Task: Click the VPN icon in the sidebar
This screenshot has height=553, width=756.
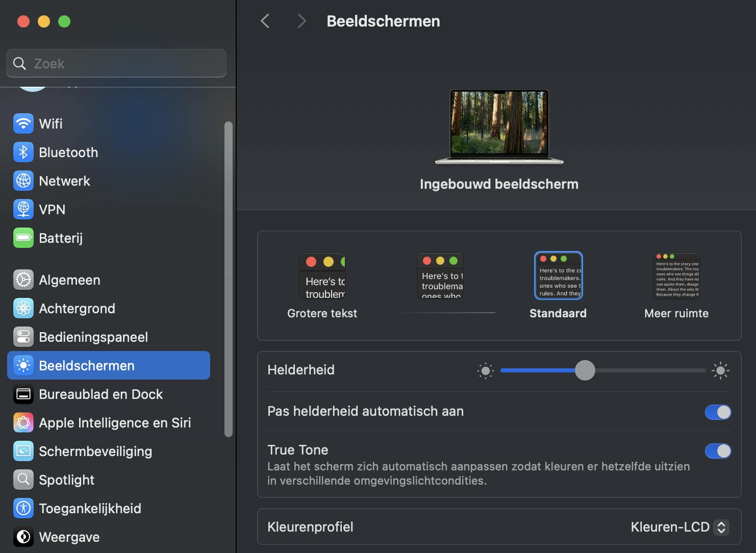Action: [23, 209]
